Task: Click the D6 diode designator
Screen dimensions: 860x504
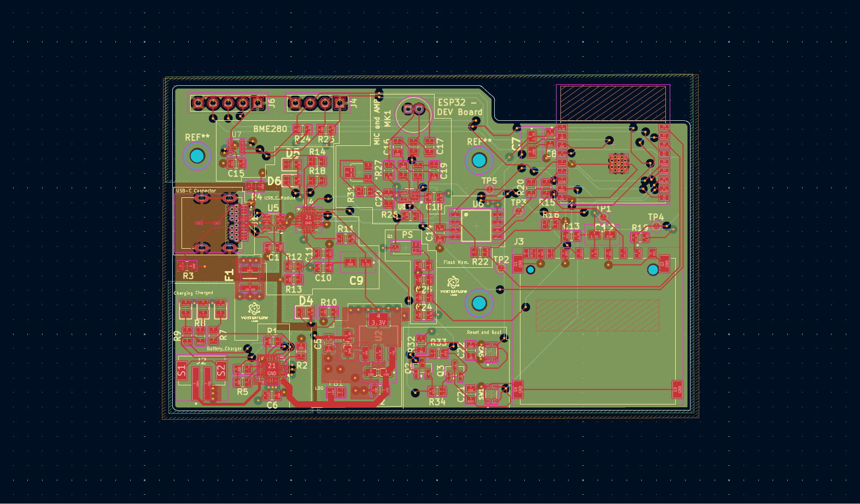Action: click(274, 181)
